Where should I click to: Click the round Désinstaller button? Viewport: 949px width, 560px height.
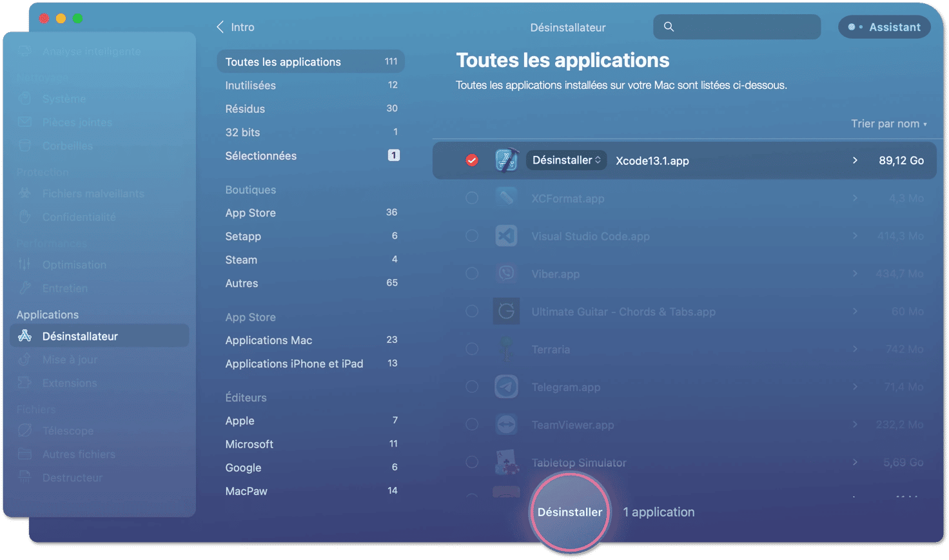pyautogui.click(x=570, y=512)
